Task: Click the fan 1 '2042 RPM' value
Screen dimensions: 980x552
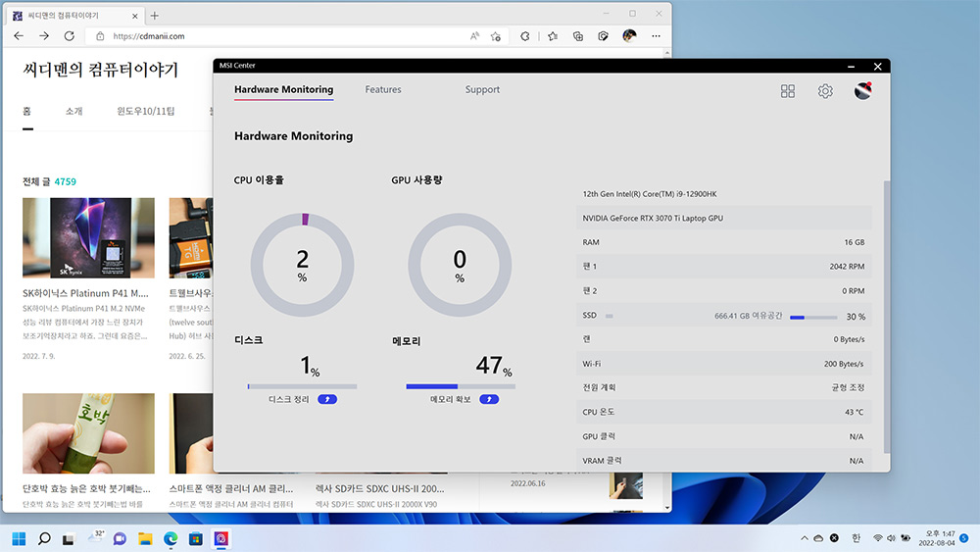Action: [x=847, y=267]
